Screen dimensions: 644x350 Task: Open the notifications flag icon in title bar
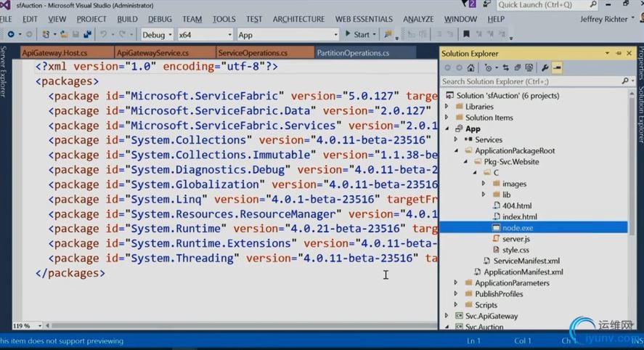[x=468, y=4]
